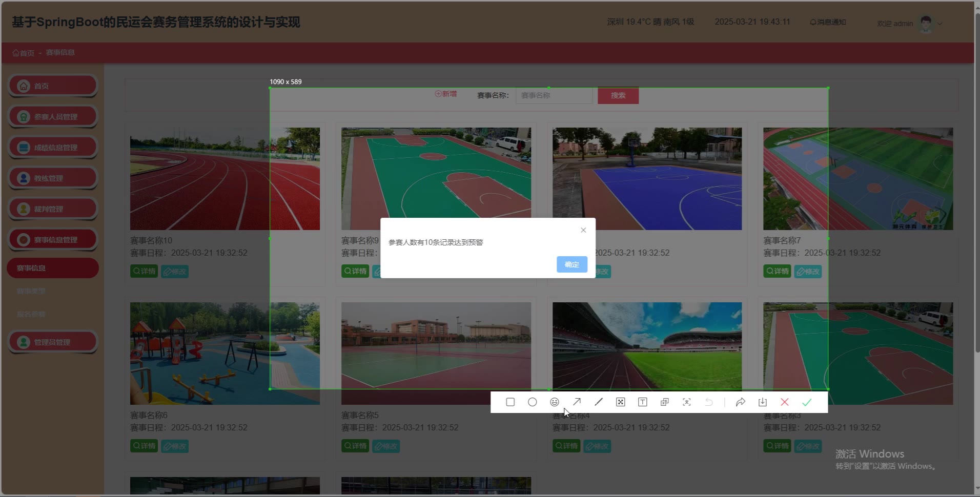Expand the 教练管理 sidebar menu
The width and height of the screenshot is (980, 497).
click(52, 178)
